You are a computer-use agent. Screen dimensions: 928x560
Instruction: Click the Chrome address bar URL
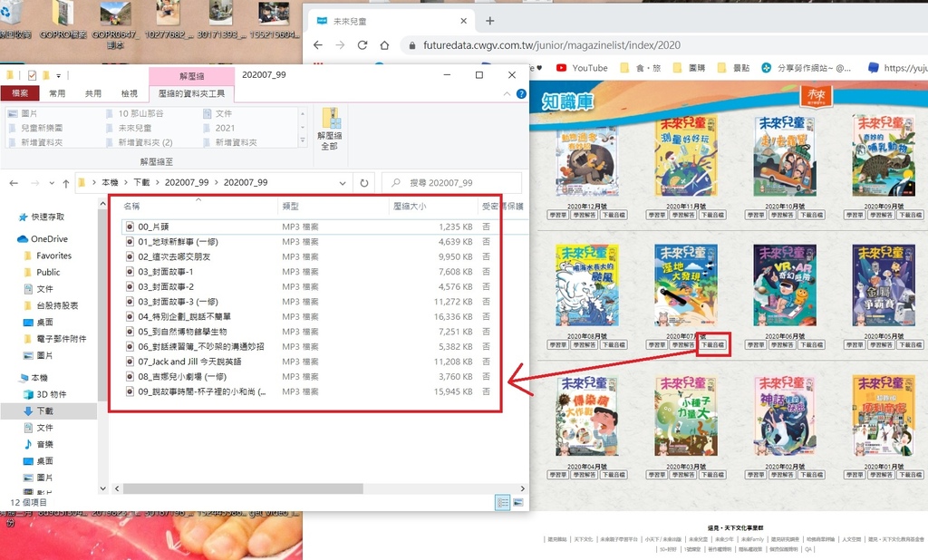click(552, 45)
